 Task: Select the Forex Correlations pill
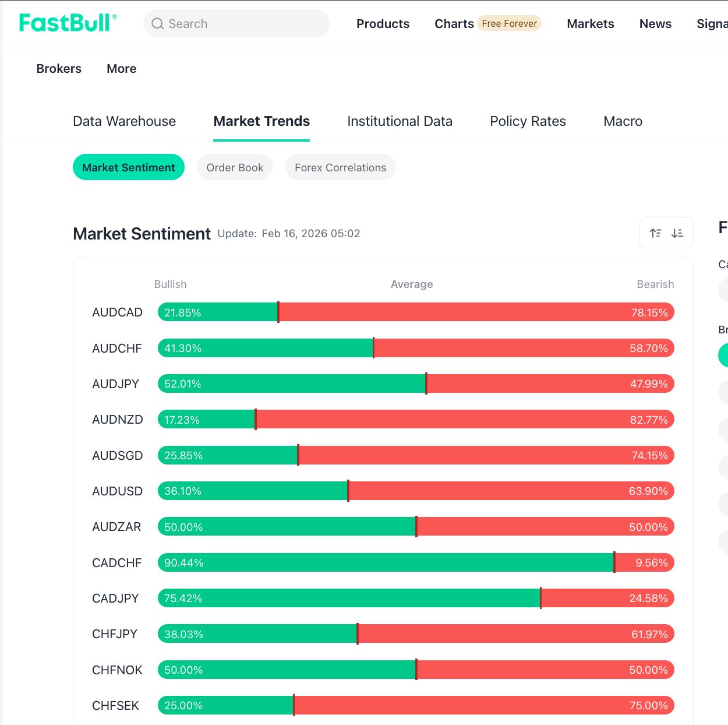340,167
